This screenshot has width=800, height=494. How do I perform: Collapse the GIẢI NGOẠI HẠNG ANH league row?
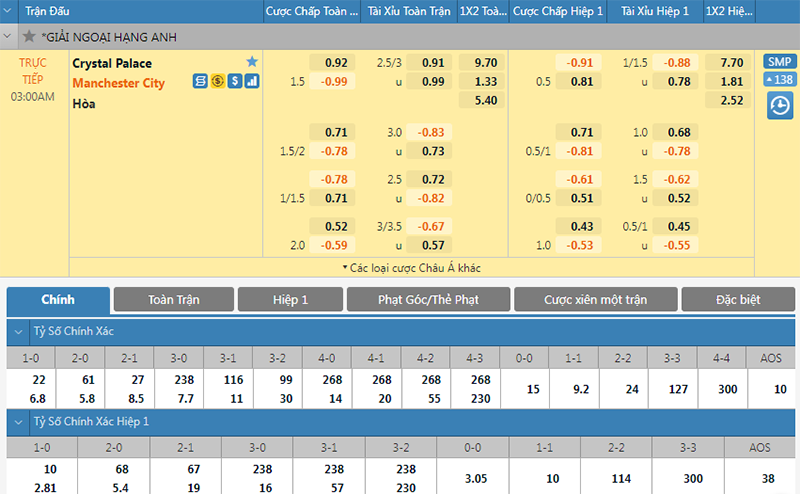click(10, 37)
